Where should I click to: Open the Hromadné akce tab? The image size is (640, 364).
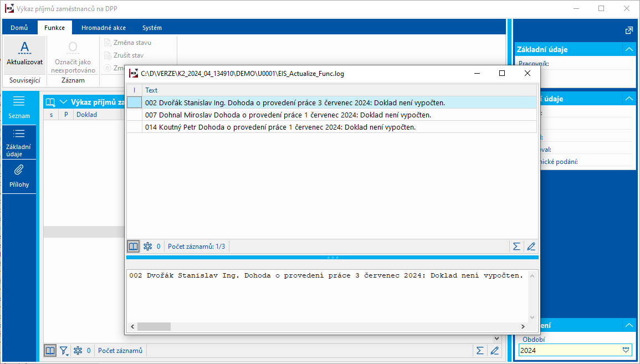point(104,28)
